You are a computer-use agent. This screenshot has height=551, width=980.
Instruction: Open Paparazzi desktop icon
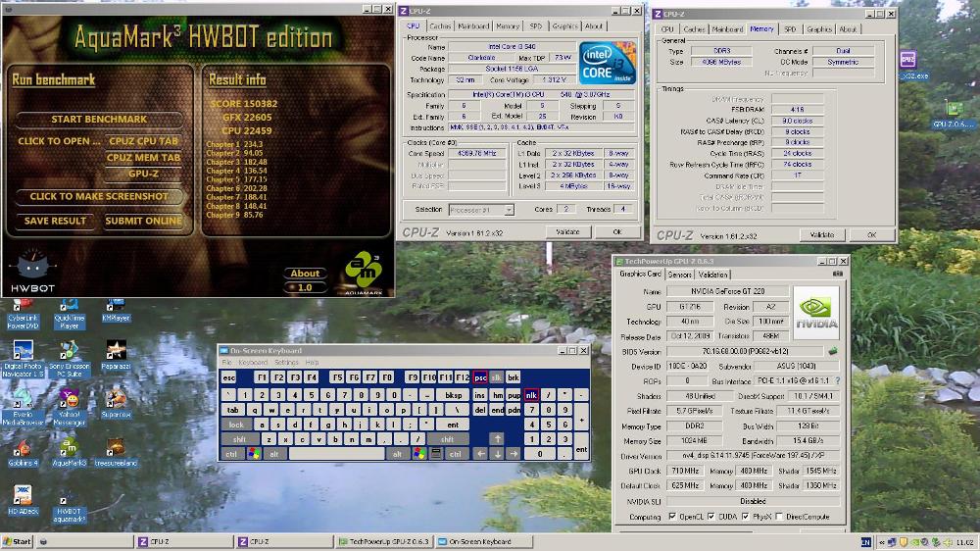(116, 355)
